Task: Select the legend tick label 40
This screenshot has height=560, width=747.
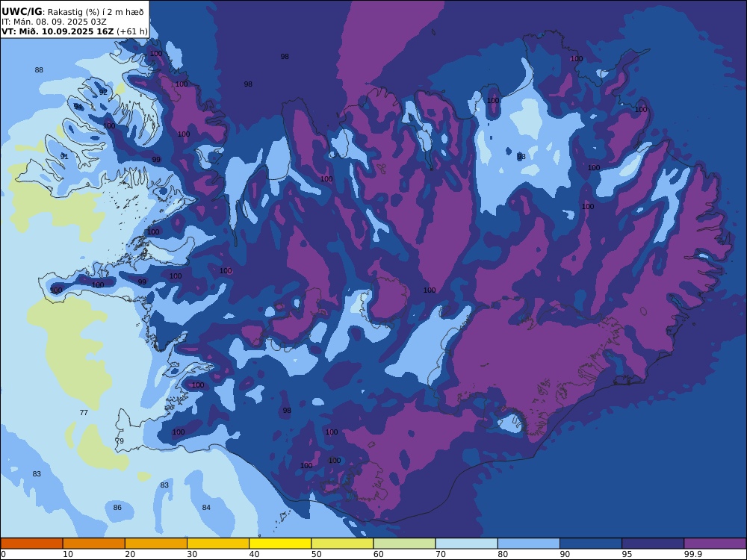Action: [255, 554]
